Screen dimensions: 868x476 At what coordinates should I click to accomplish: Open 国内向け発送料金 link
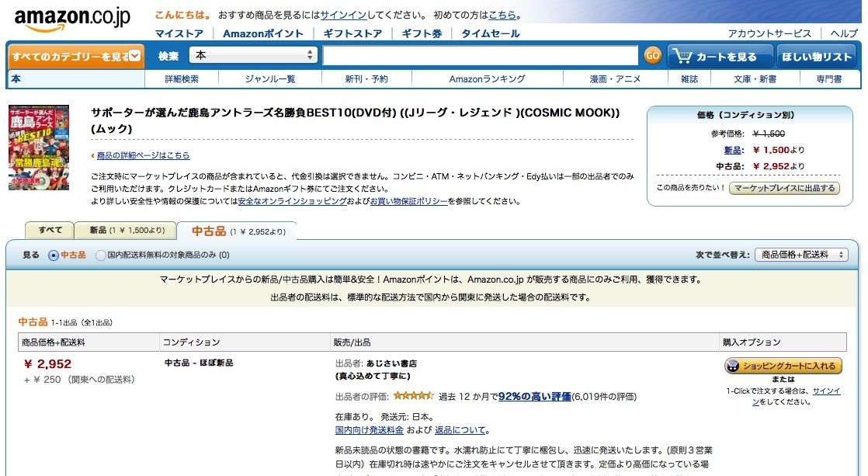pos(370,430)
